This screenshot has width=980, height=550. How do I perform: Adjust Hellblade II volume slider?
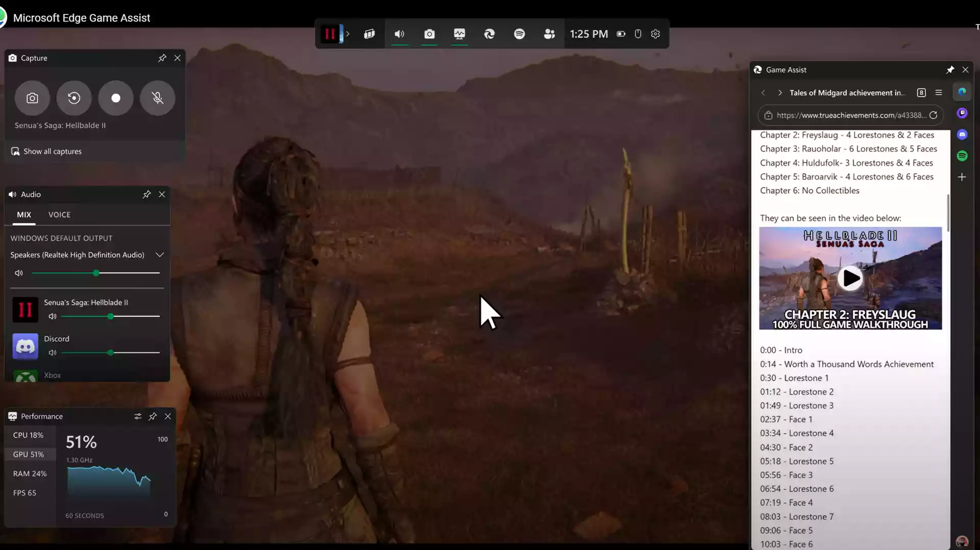click(x=110, y=316)
